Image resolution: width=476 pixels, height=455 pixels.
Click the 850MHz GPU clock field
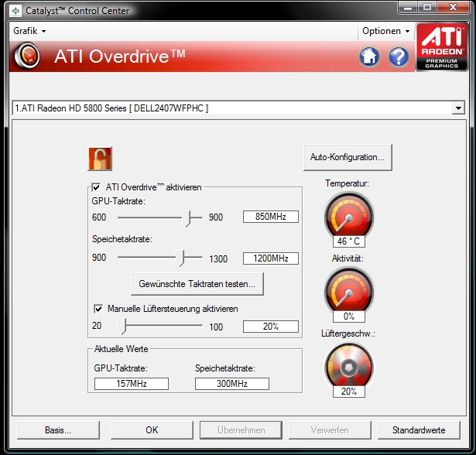click(270, 217)
